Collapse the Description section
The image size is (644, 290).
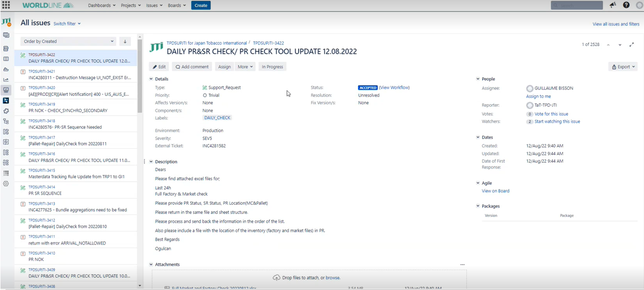[151, 162]
